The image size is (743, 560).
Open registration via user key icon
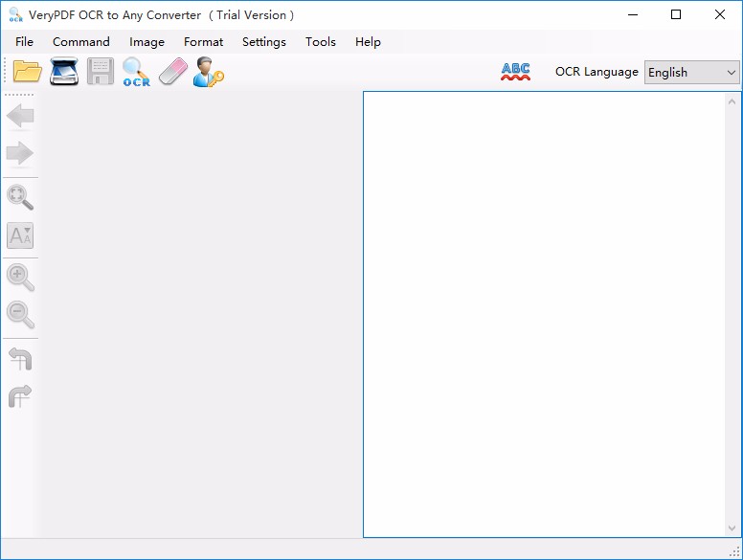[209, 72]
